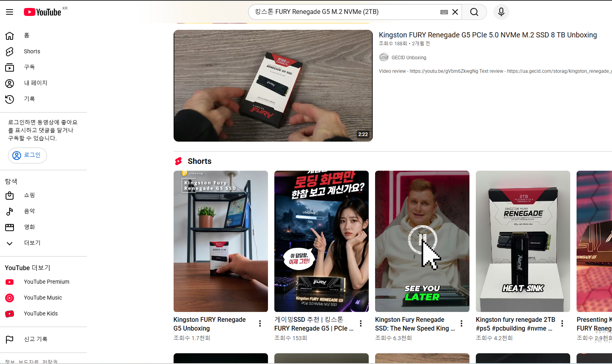Image resolution: width=612 pixels, height=364 pixels.
Task: Click view count 조회수 153회
Action: [x=291, y=338]
